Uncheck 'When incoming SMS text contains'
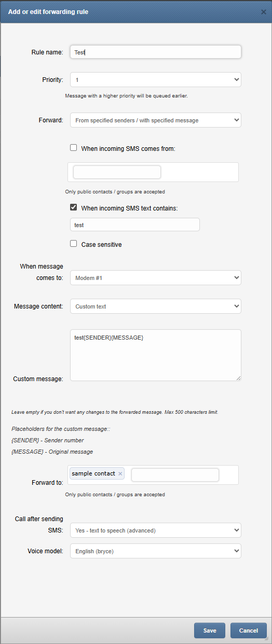272x644 pixels. (x=74, y=207)
